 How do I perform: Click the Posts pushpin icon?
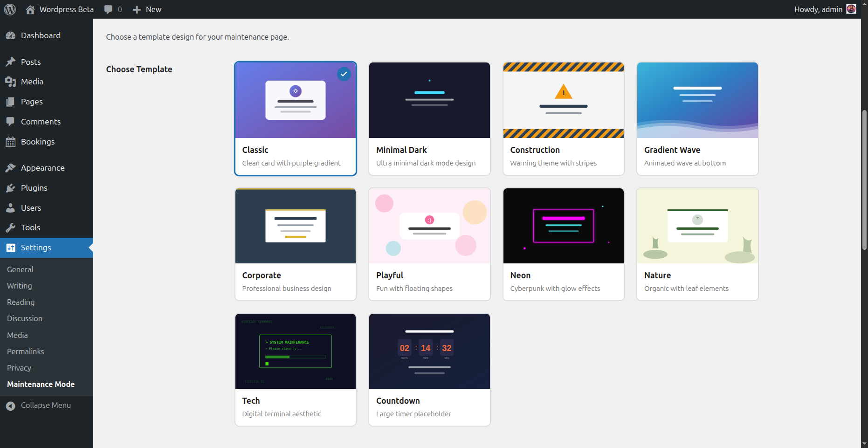10,62
